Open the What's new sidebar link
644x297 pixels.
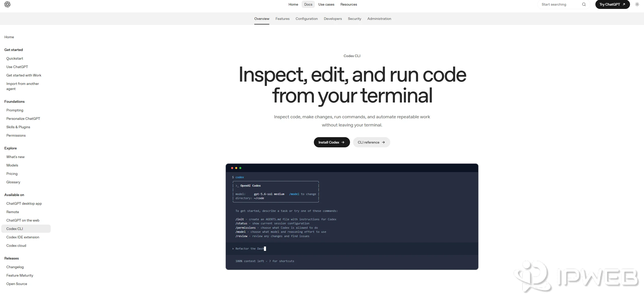tap(15, 157)
